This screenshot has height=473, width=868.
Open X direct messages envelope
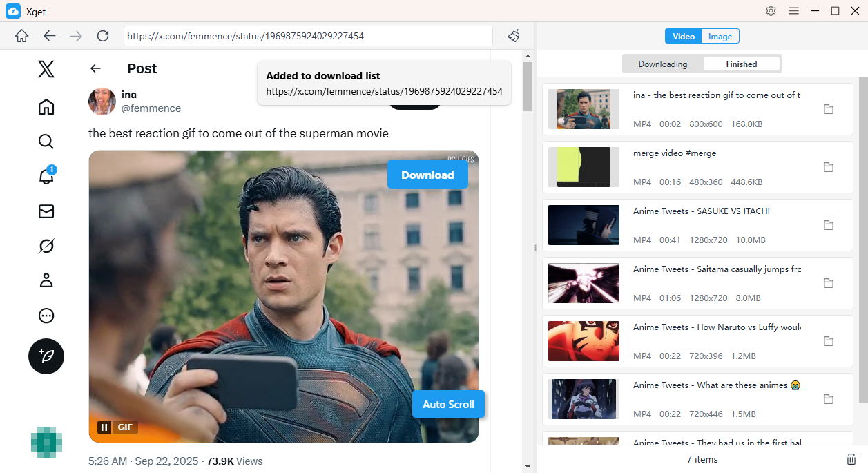(46, 211)
